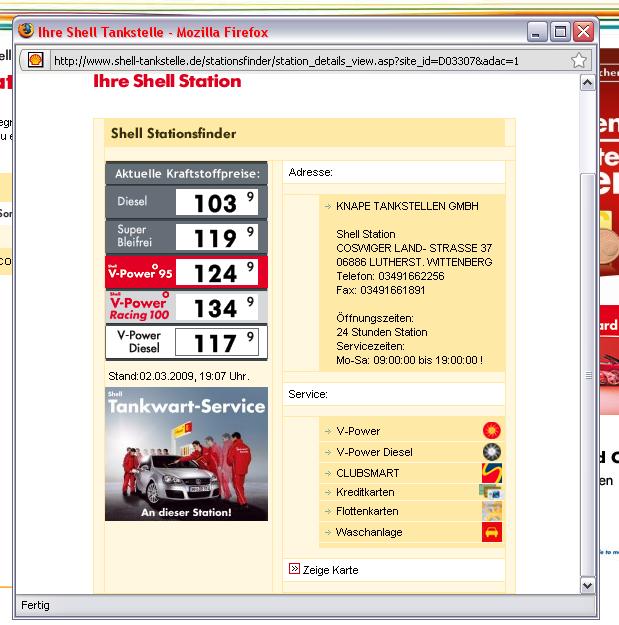The width and height of the screenshot is (619, 625).
Task: Click the Flottenkarten service entry
Action: coord(367,511)
